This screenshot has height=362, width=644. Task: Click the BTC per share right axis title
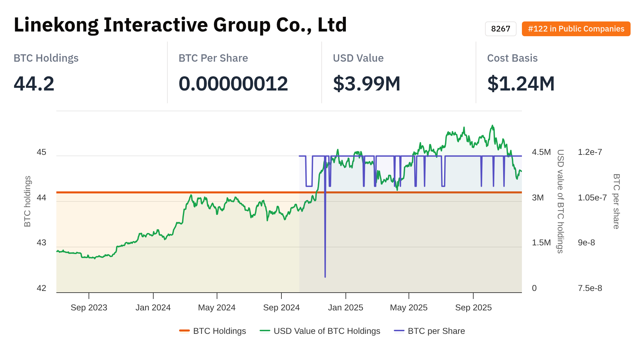(616, 201)
